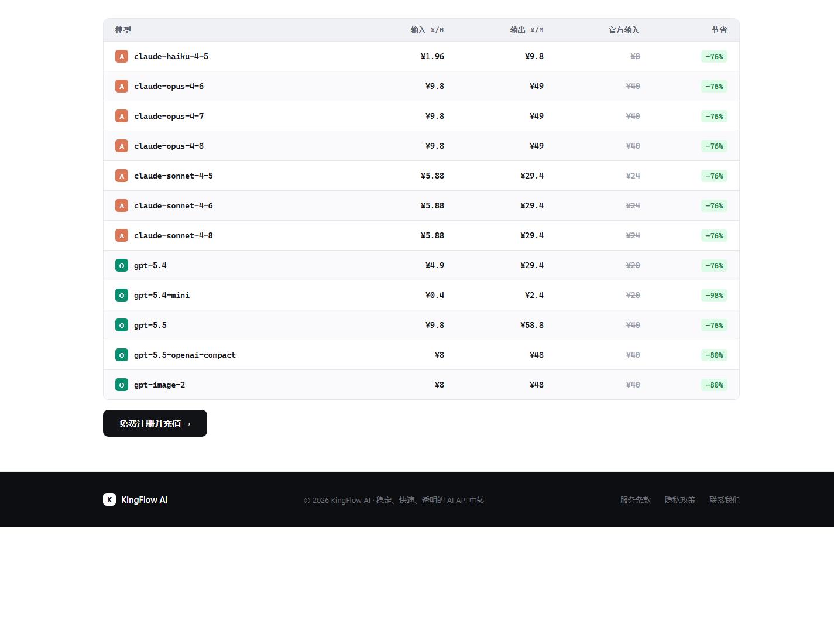Screen dimensions: 834x644
Task: Click the struck-through ¥40 price for claude-opus-4-6
Action: (633, 86)
